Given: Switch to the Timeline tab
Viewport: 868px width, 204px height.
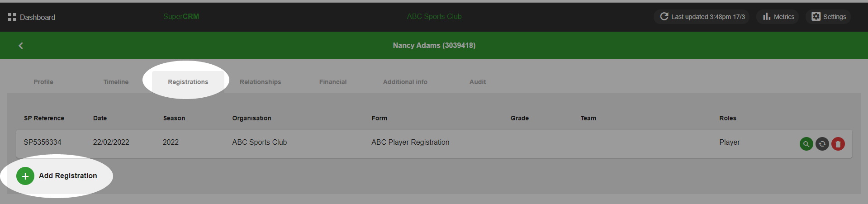Looking at the screenshot, I should (116, 82).
